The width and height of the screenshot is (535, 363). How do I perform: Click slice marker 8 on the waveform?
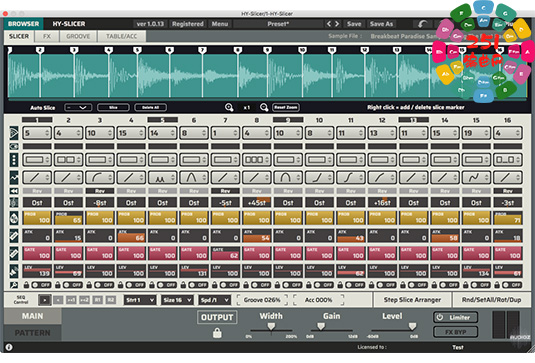pyautogui.click(x=238, y=50)
